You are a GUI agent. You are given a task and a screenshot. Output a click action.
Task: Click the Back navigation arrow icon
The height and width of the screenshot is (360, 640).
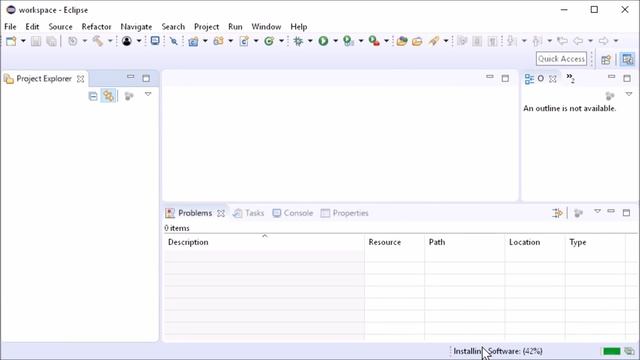[578, 41]
